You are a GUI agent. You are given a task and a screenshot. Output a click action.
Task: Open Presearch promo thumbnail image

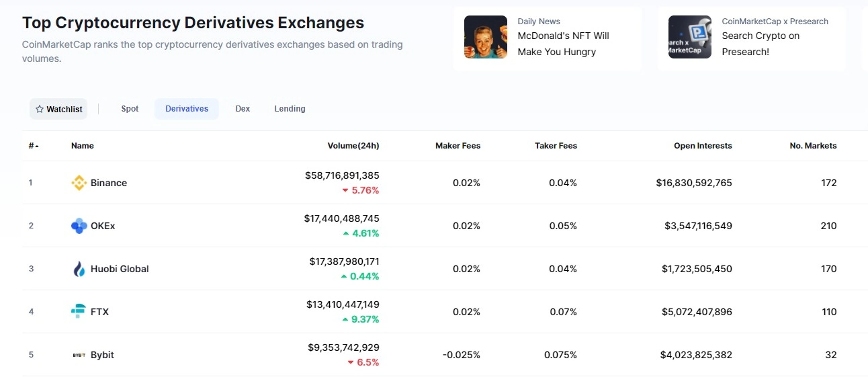[690, 37]
